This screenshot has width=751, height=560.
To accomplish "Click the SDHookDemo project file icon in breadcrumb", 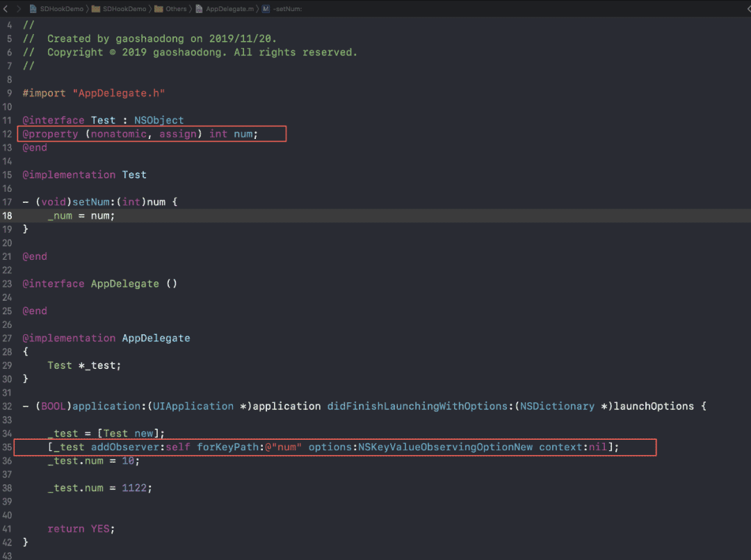I will tap(33, 8).
